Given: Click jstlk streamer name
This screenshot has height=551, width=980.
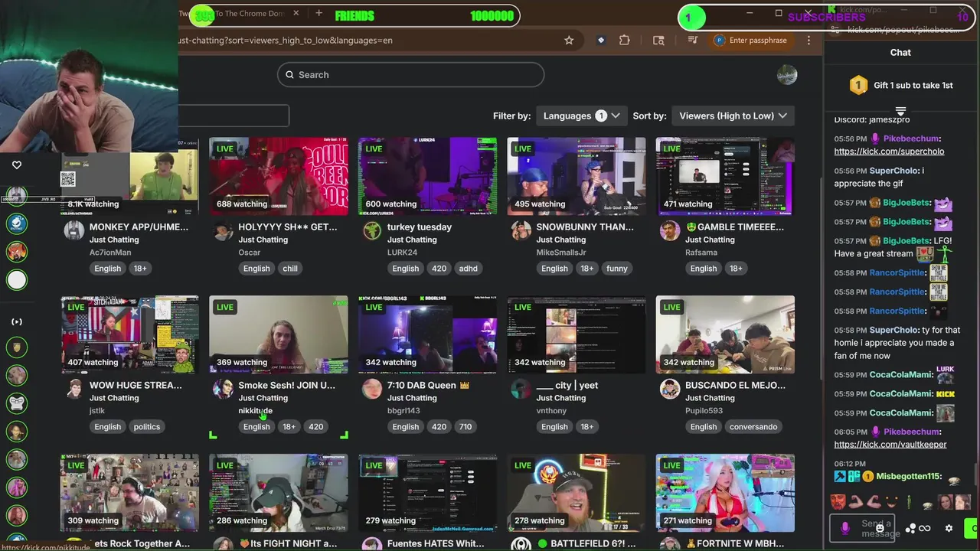Looking at the screenshot, I should (97, 411).
